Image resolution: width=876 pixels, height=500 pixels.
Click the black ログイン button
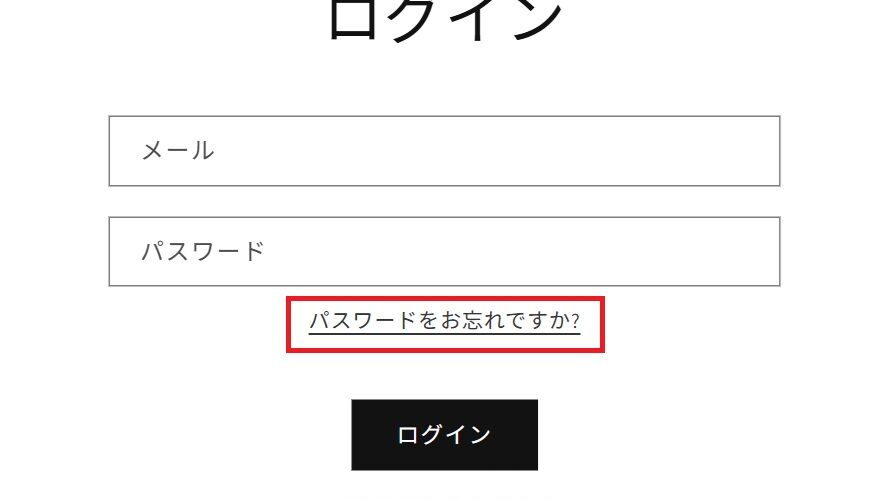pos(445,435)
